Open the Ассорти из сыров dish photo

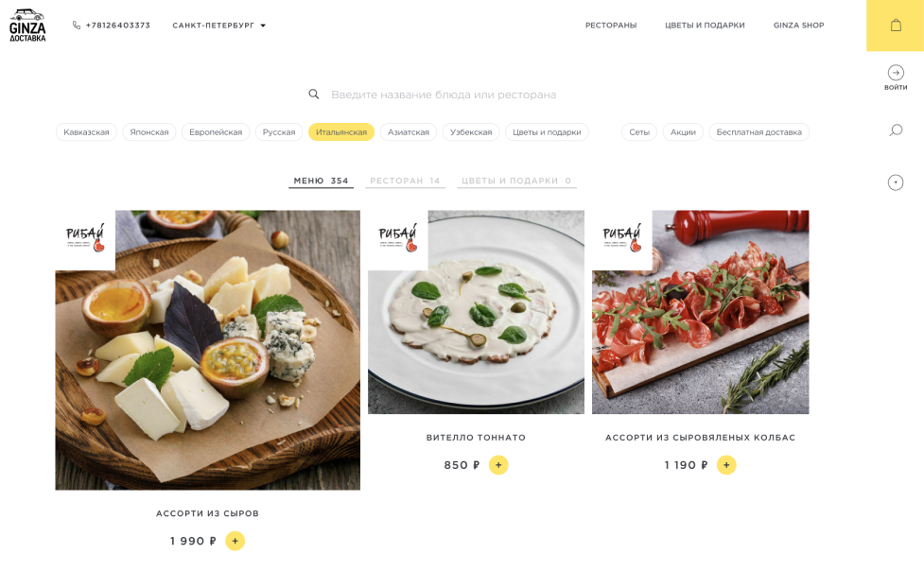tap(207, 350)
